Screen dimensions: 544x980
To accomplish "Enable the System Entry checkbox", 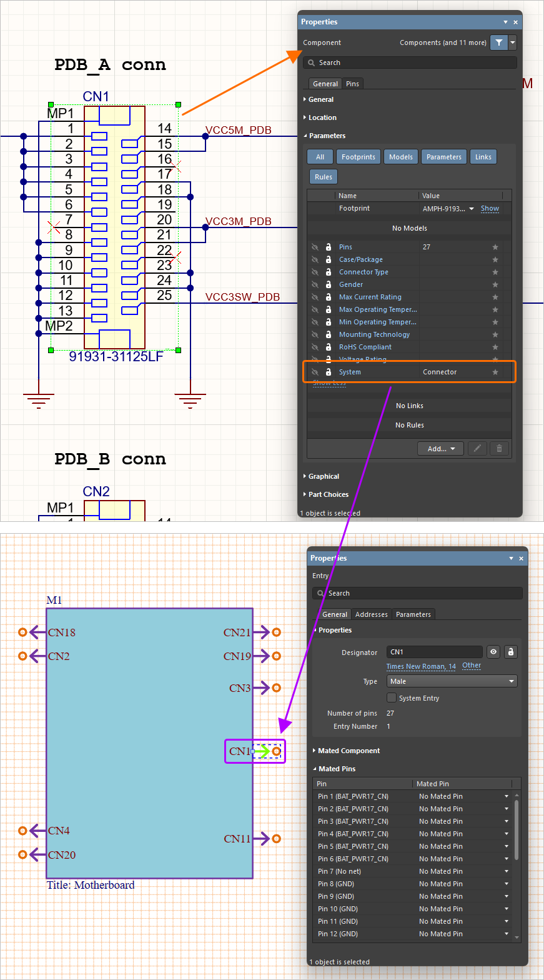I will [x=392, y=697].
